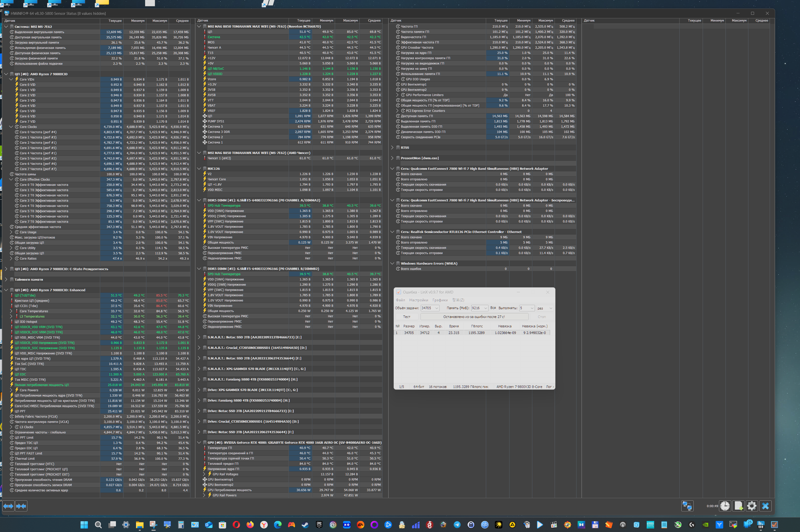Open the Объём задачи 34705 dropdown

point(436,308)
